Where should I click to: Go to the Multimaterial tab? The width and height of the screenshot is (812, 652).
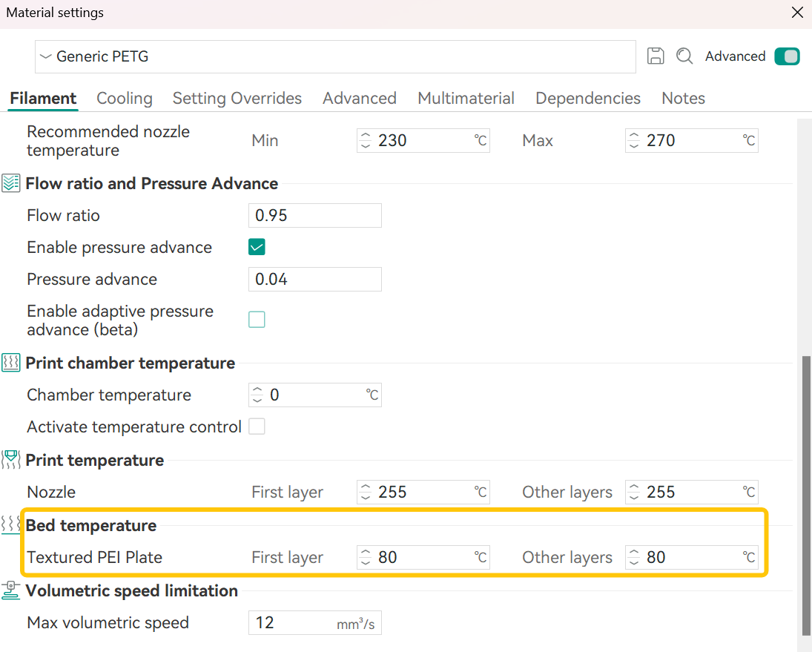466,99
